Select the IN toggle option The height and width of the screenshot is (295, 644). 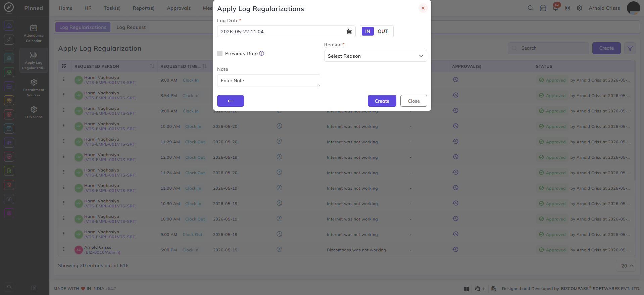coord(367,31)
